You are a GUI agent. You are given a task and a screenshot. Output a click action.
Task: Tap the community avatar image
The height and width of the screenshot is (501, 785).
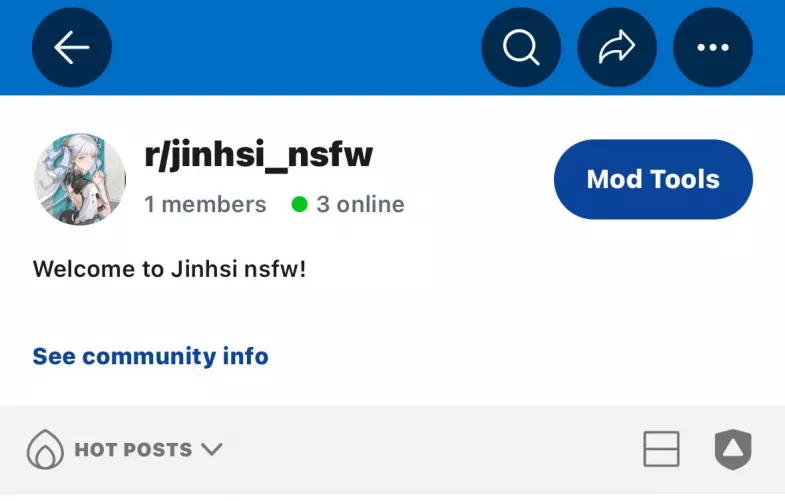point(80,179)
